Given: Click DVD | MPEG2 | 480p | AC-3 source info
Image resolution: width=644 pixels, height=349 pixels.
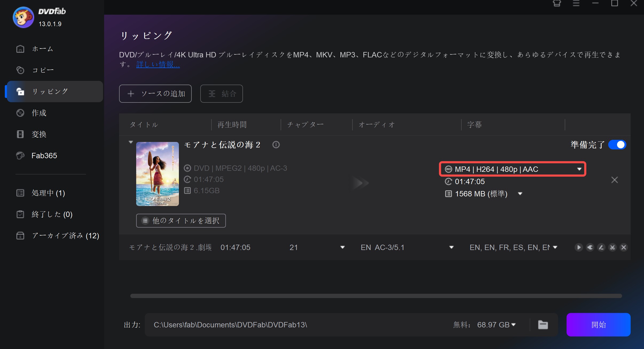Looking at the screenshot, I should (240, 168).
